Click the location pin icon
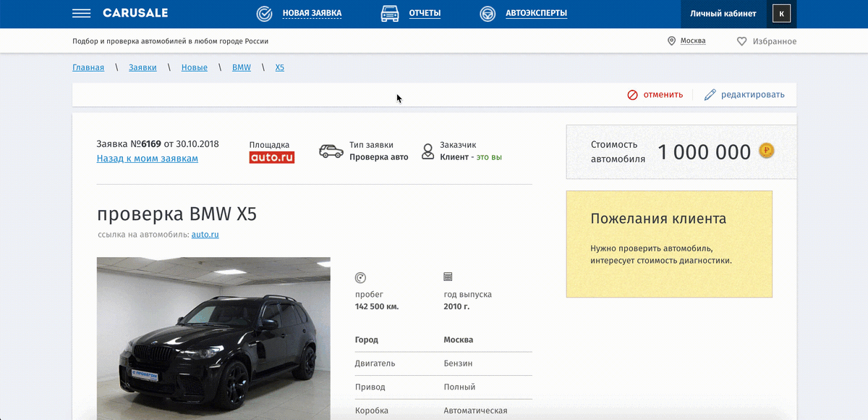The width and height of the screenshot is (868, 420). (x=671, y=41)
